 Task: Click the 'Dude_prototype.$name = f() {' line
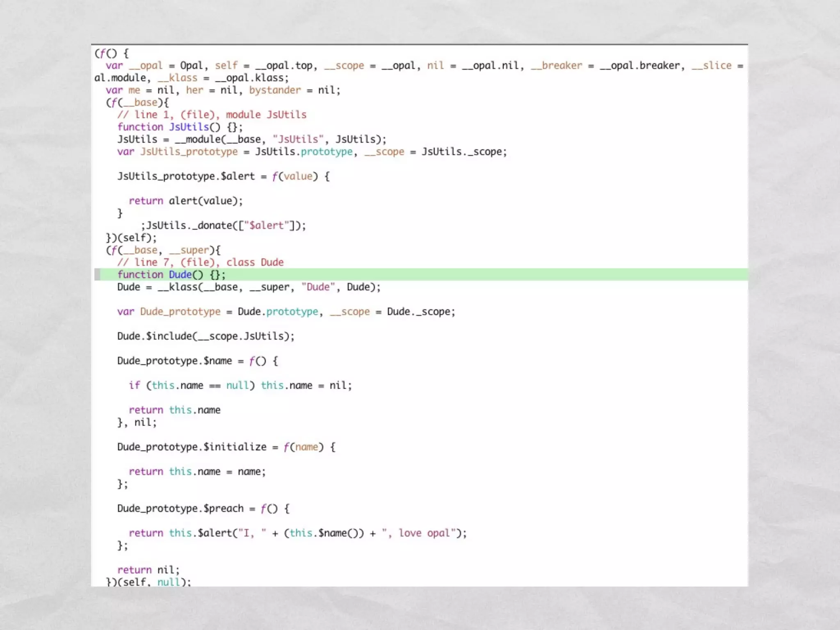coord(198,361)
